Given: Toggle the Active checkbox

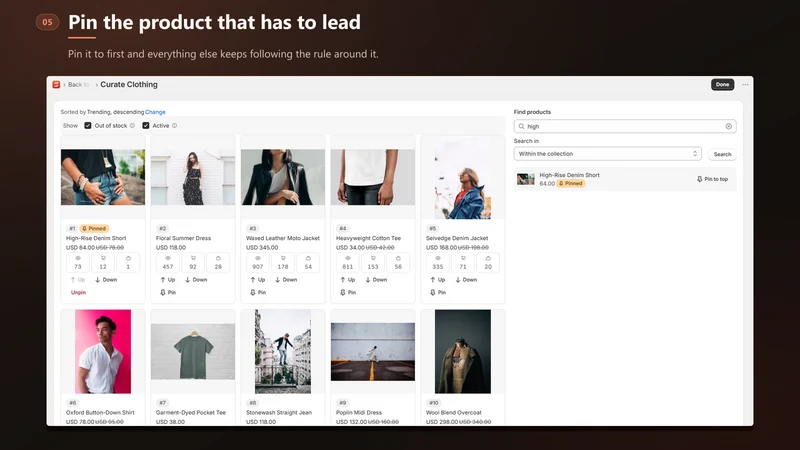Looking at the screenshot, I should click(146, 126).
